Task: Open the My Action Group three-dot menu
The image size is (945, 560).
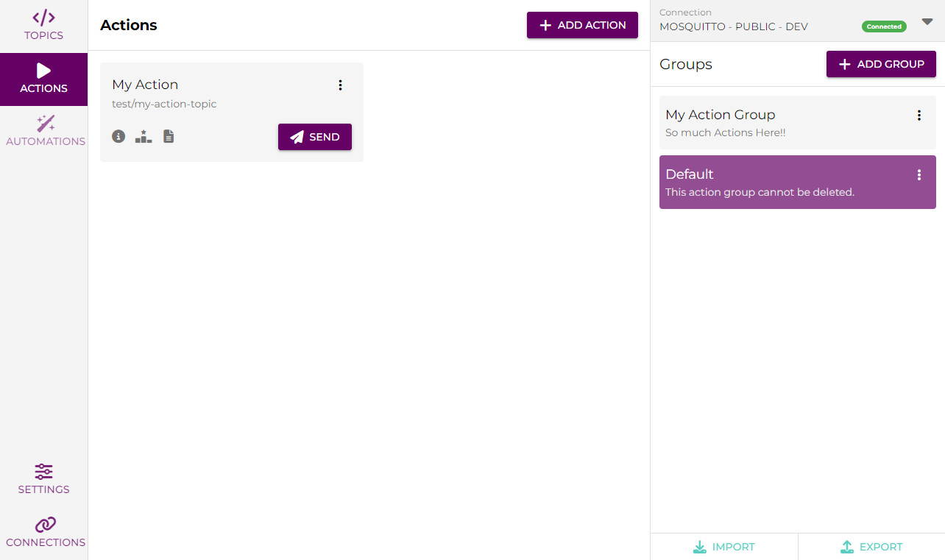Action: pyautogui.click(x=919, y=116)
